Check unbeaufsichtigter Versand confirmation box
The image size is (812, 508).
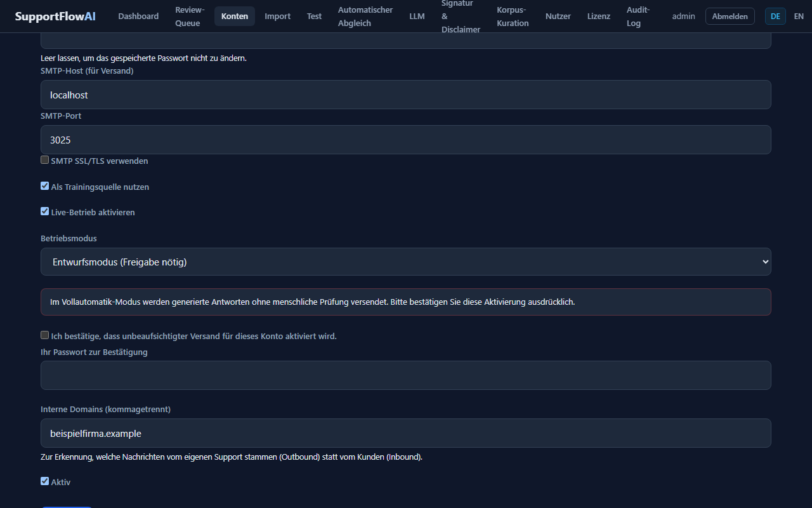tap(44, 335)
